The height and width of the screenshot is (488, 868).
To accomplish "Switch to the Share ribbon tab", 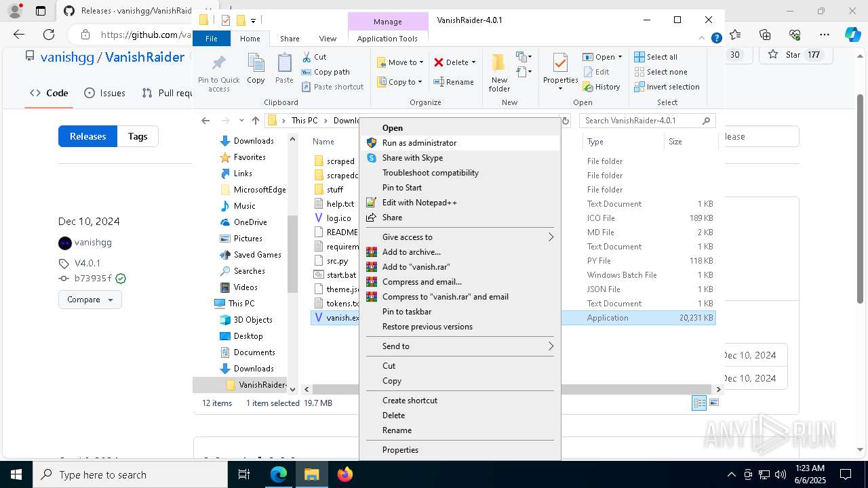I will tap(290, 39).
